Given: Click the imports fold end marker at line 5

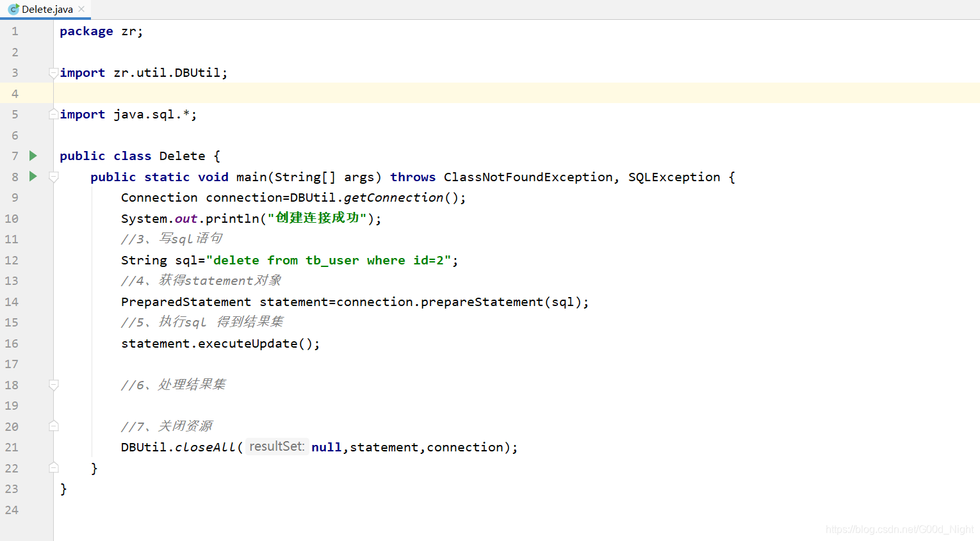Looking at the screenshot, I should point(54,114).
